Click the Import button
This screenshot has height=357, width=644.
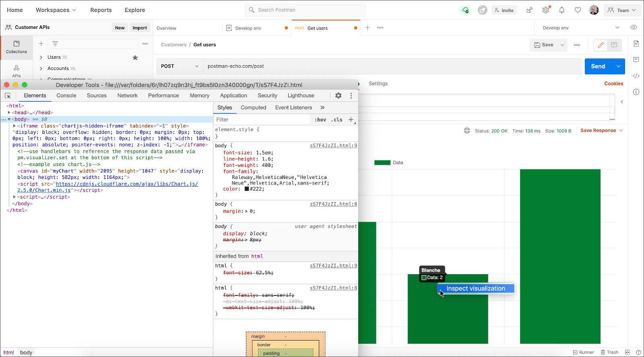pyautogui.click(x=140, y=28)
